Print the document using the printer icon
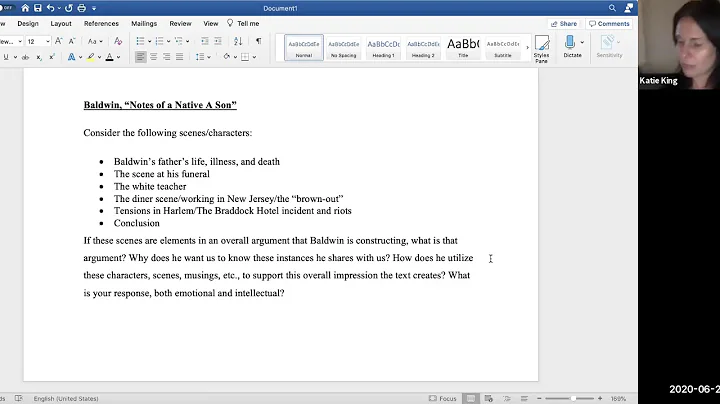The image size is (720, 404). tap(82, 8)
